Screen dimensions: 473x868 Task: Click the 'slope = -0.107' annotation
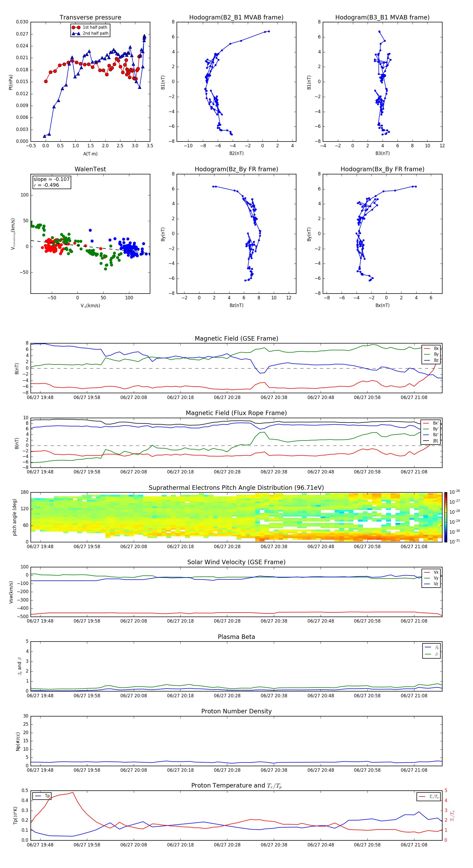point(52,179)
